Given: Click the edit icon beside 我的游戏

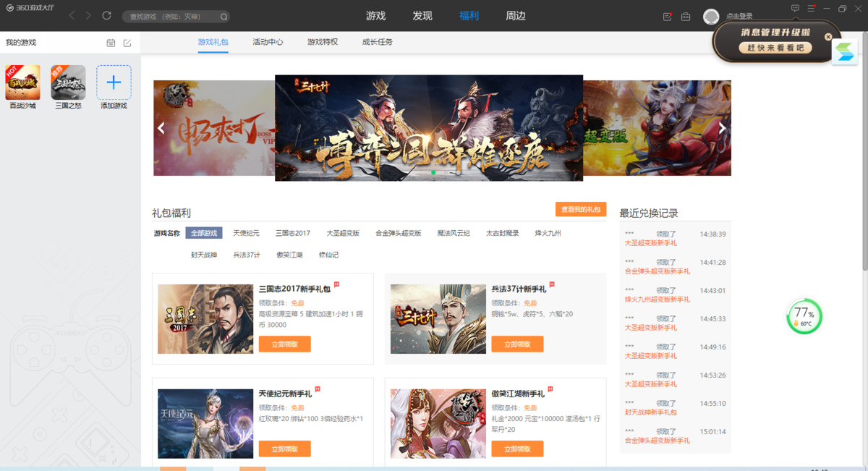Looking at the screenshot, I should 127,43.
